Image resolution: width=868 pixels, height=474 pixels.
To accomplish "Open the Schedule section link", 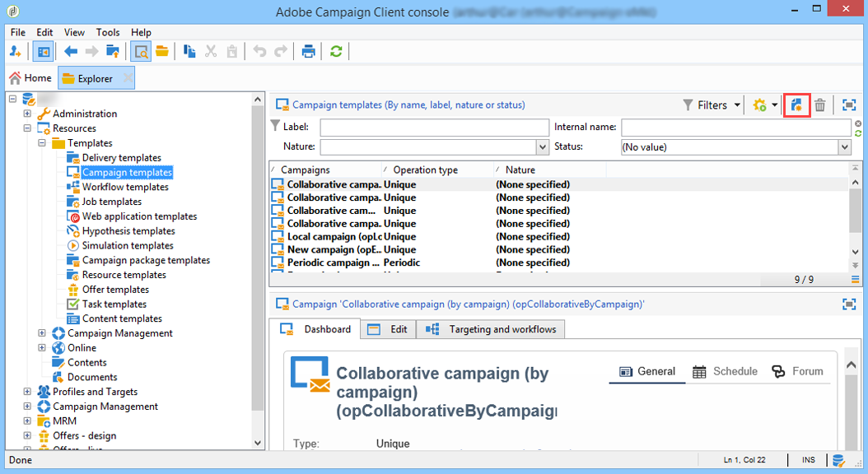I will tap(725, 371).
